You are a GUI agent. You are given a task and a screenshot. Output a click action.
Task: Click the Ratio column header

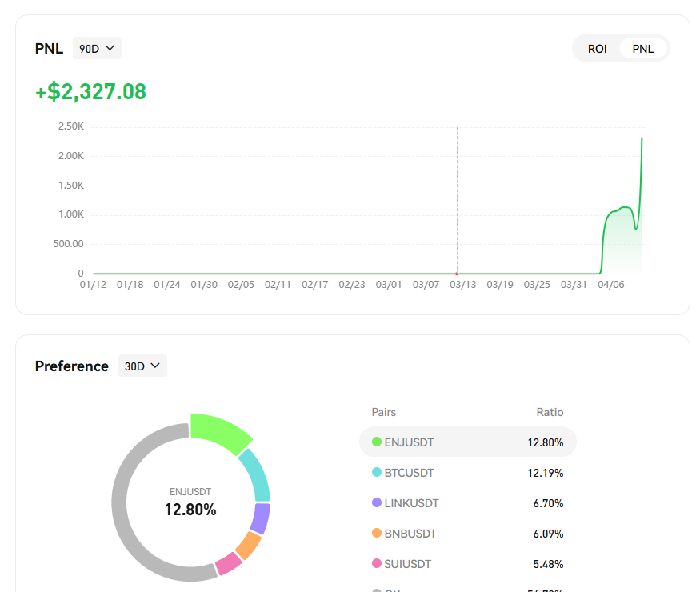(550, 412)
